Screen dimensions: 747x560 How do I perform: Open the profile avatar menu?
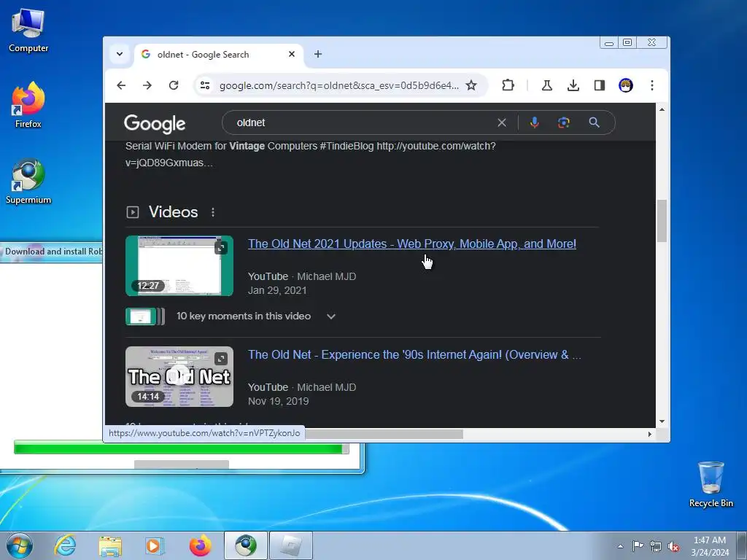[625, 85]
